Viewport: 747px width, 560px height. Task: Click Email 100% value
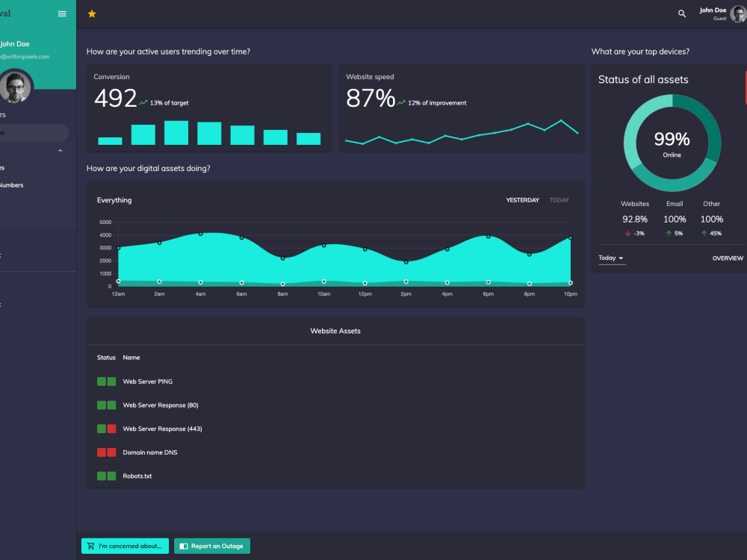click(x=675, y=219)
